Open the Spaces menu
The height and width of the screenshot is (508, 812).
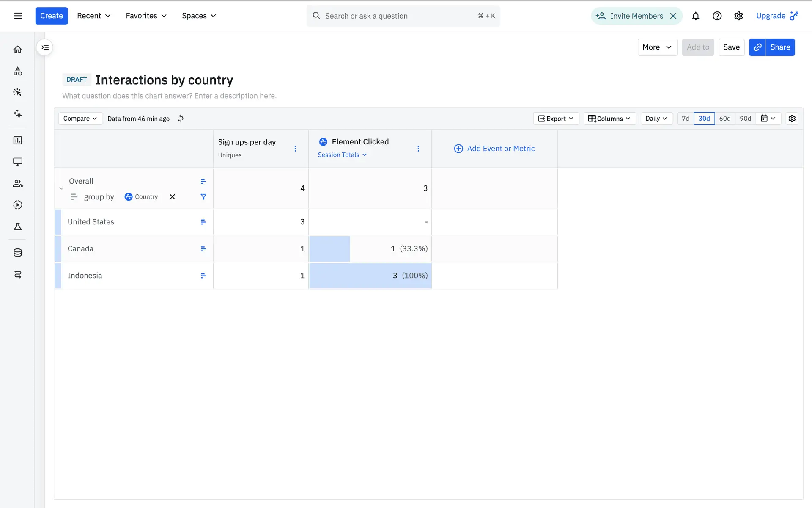tap(199, 16)
